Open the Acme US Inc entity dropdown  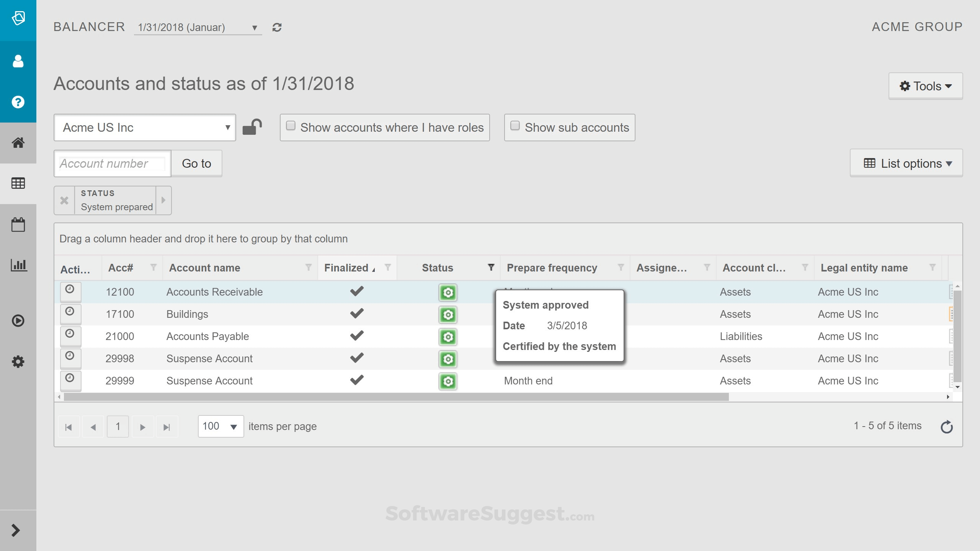coord(145,128)
